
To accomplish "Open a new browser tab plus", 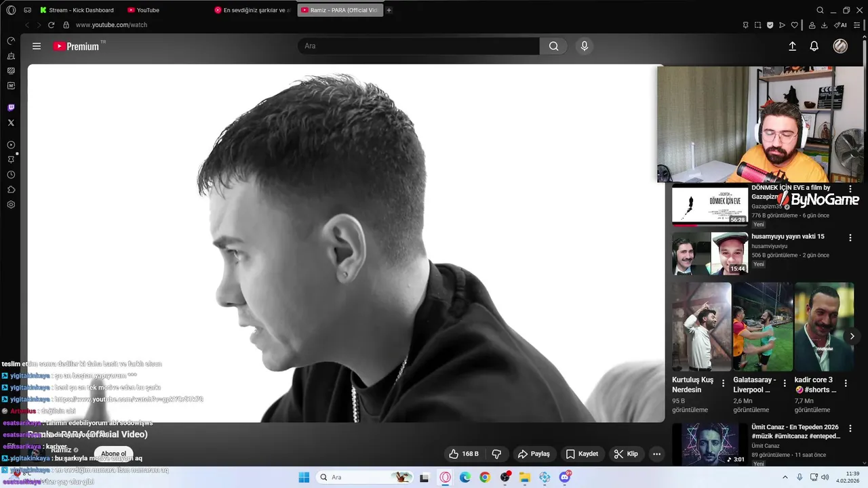I will 389,10.
